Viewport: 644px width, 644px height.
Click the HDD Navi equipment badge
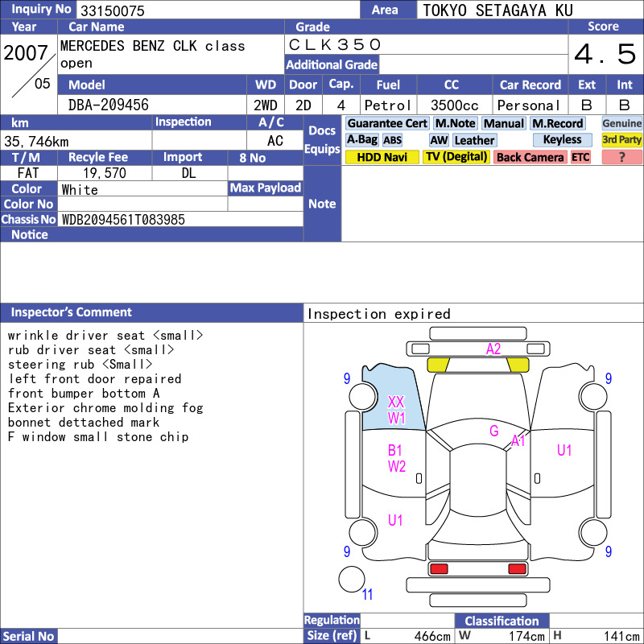pyautogui.click(x=382, y=157)
